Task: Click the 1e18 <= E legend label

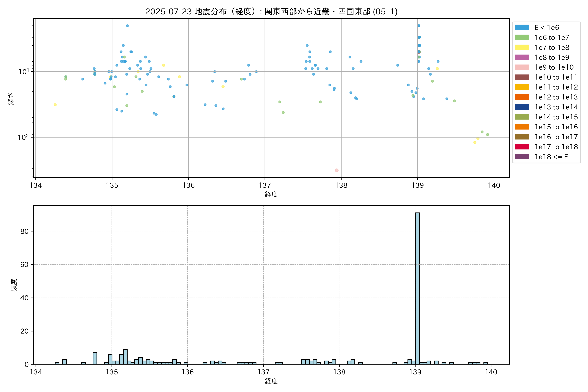Action: point(551,157)
